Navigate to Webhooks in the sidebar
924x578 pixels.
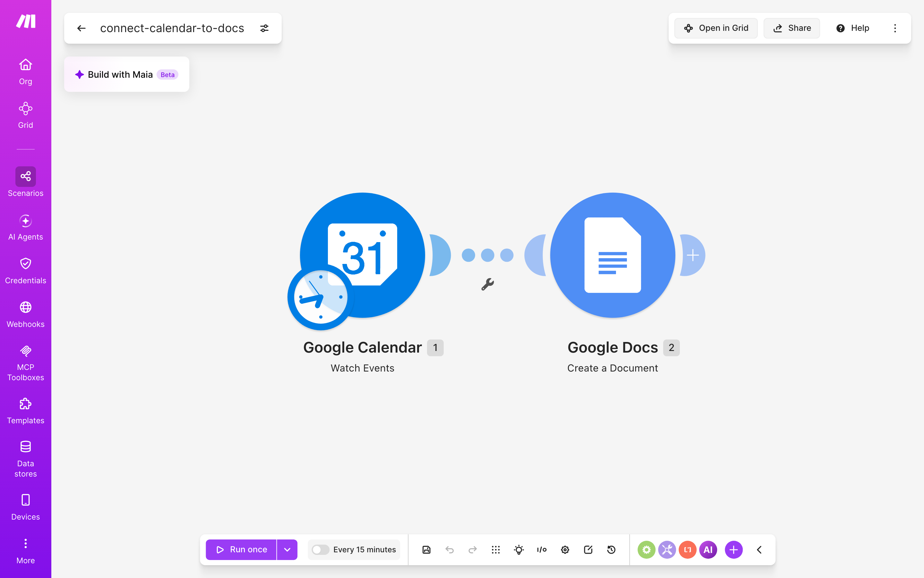[26, 315]
